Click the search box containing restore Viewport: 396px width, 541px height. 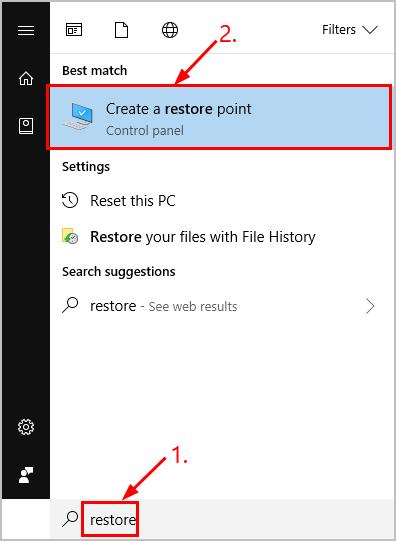coord(222,519)
